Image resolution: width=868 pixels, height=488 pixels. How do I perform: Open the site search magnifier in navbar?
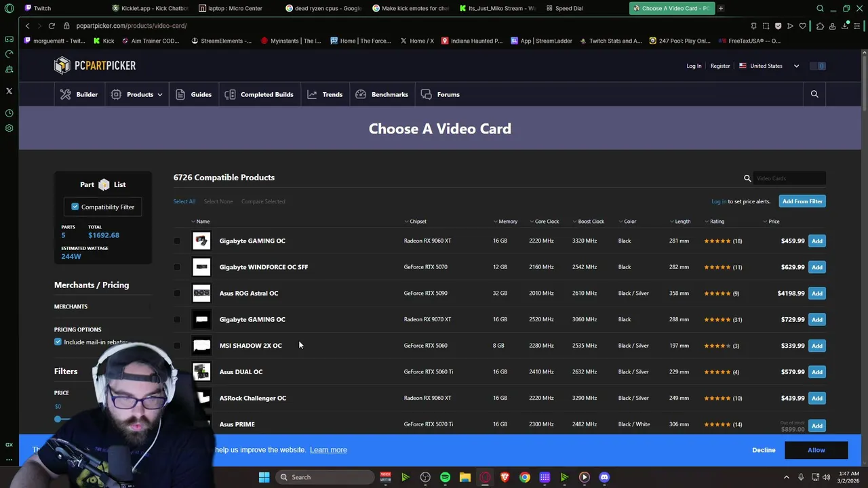click(x=814, y=94)
